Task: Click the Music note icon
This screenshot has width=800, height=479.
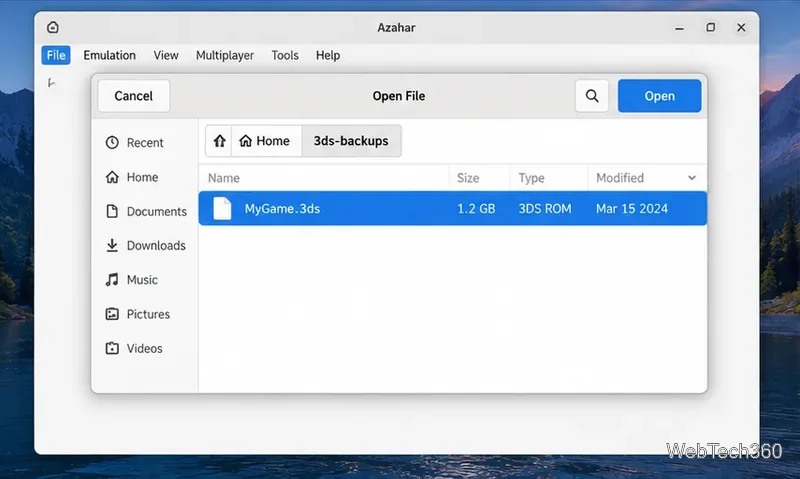Action: (112, 280)
